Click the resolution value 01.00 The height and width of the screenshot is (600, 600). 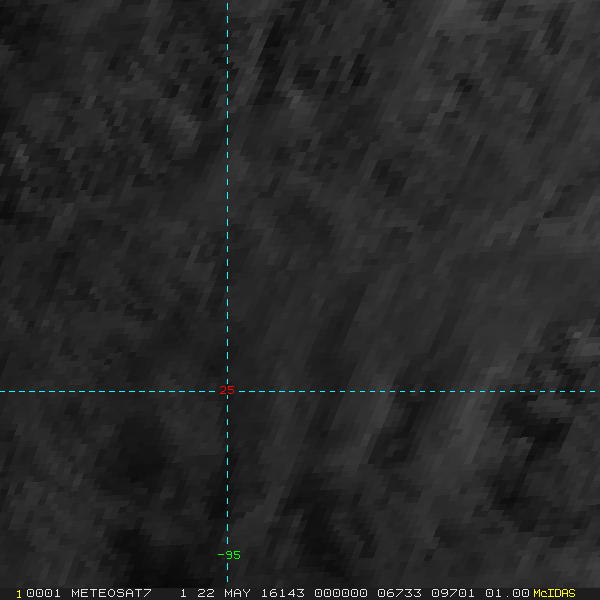[507, 593]
